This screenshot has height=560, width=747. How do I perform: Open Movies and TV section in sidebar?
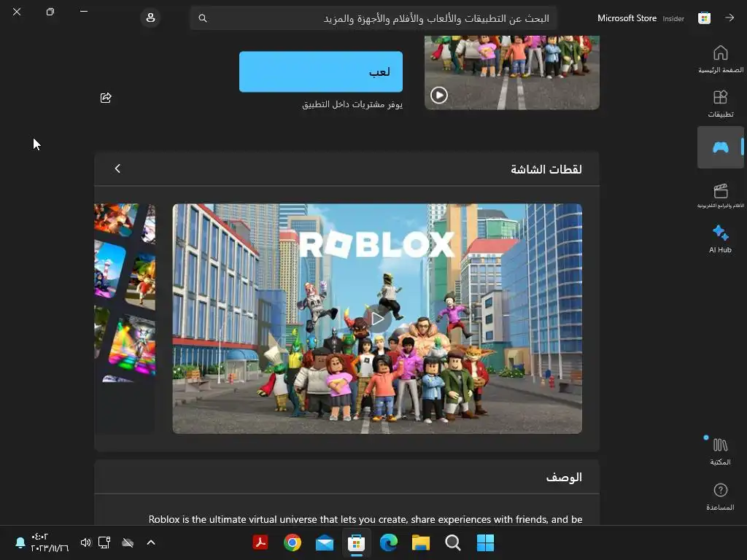720,195
